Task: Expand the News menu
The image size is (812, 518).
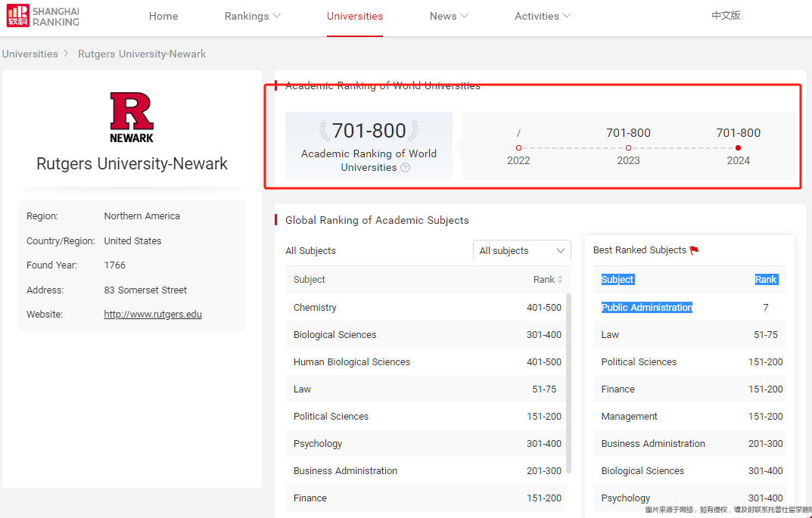Action: 449,16
